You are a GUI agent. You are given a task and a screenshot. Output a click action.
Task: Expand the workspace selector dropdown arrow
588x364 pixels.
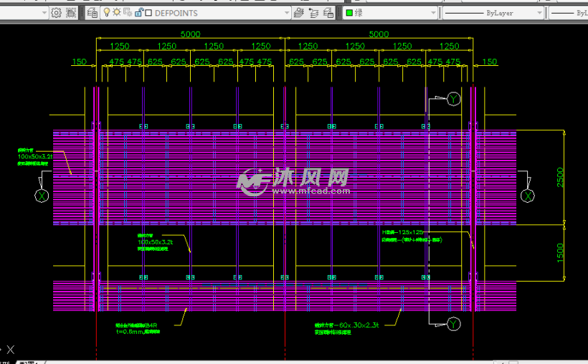[x=44, y=13]
